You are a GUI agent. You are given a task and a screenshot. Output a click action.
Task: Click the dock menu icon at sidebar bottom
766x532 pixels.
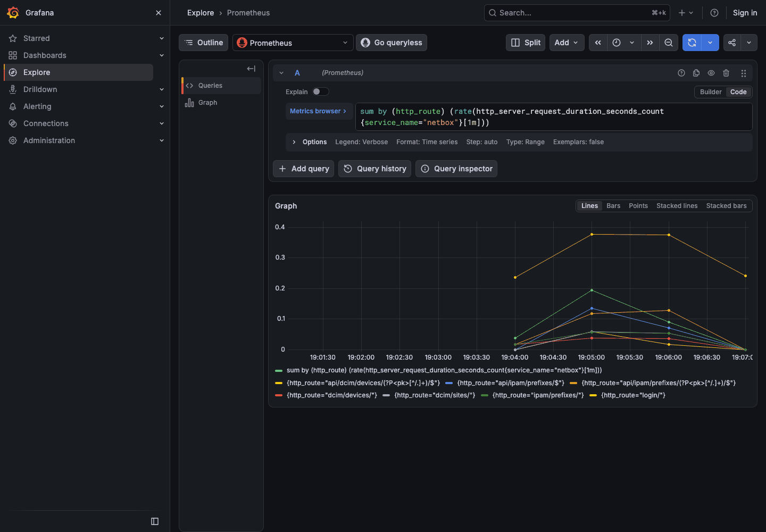[x=155, y=521]
